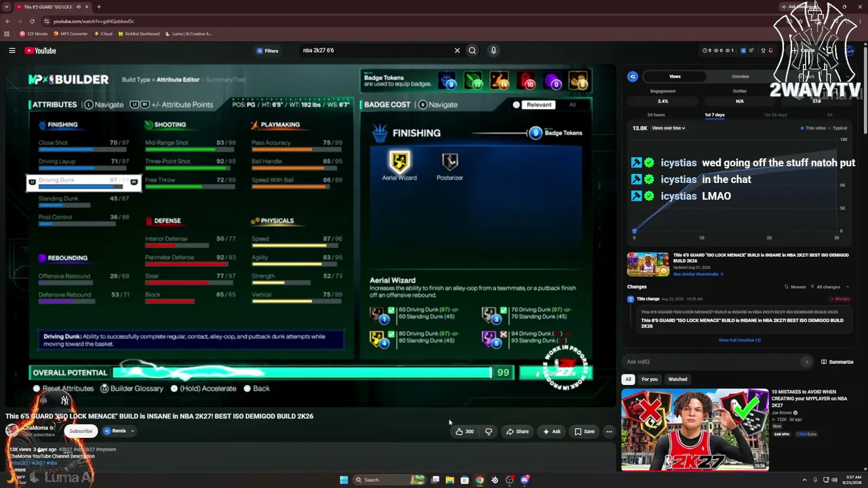Click the Driving Dunk attribute slider

click(84, 183)
